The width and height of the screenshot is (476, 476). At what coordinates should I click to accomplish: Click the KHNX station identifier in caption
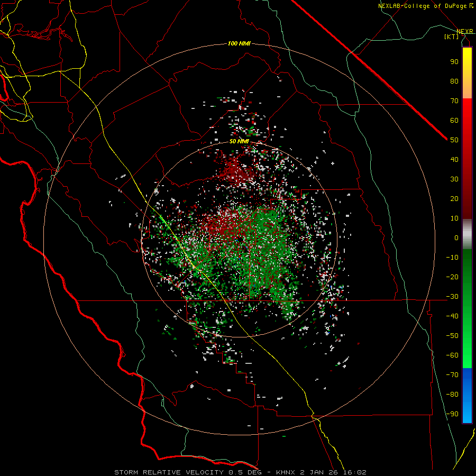coord(287,472)
